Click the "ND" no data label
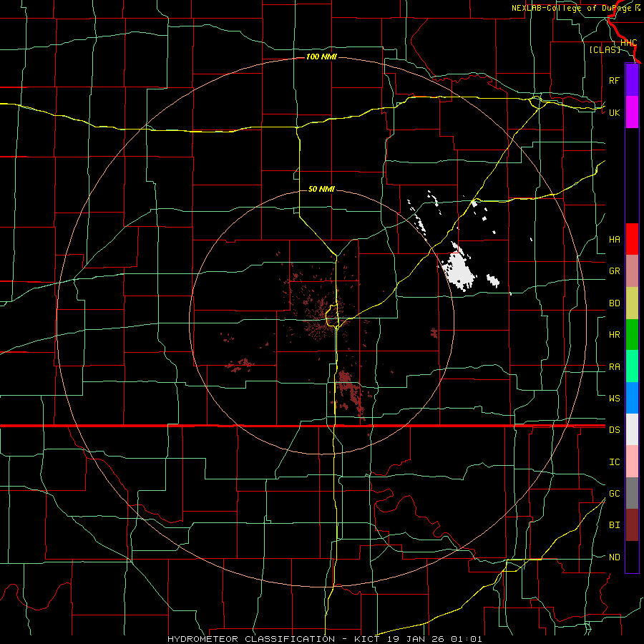The width and height of the screenshot is (644, 644). (x=614, y=557)
